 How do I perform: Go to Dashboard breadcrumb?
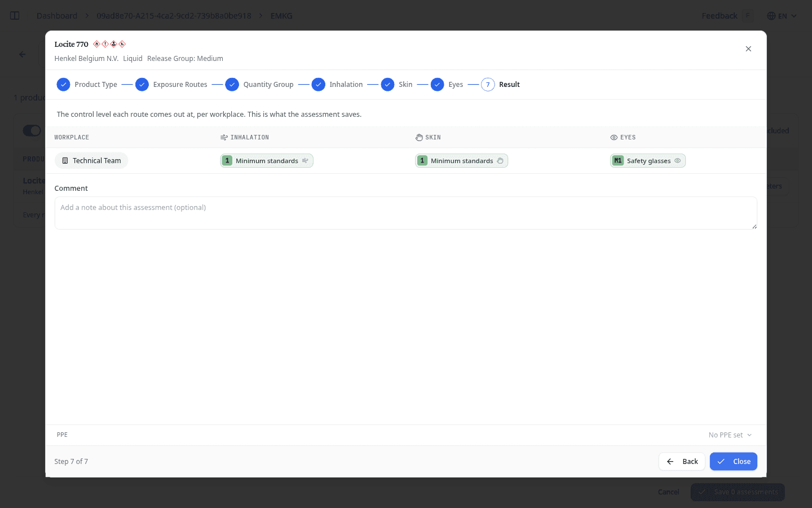click(57, 16)
